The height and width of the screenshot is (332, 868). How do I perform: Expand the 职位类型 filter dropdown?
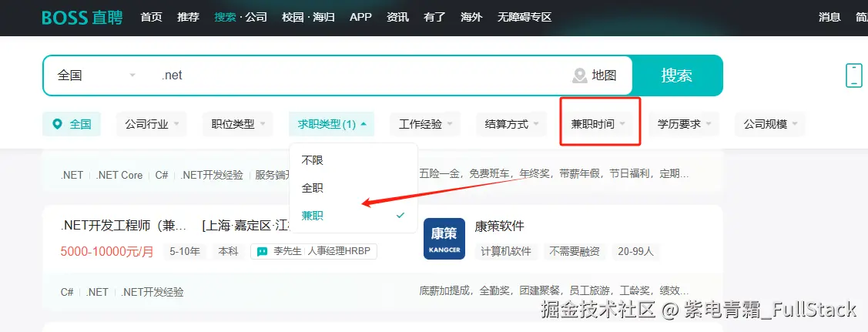pyautogui.click(x=238, y=124)
